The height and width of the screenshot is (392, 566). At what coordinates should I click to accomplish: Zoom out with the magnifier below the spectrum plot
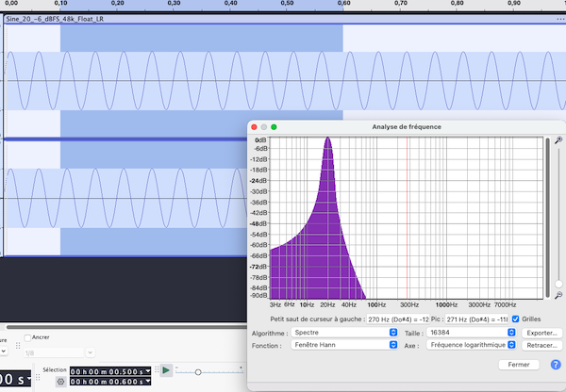(x=558, y=295)
